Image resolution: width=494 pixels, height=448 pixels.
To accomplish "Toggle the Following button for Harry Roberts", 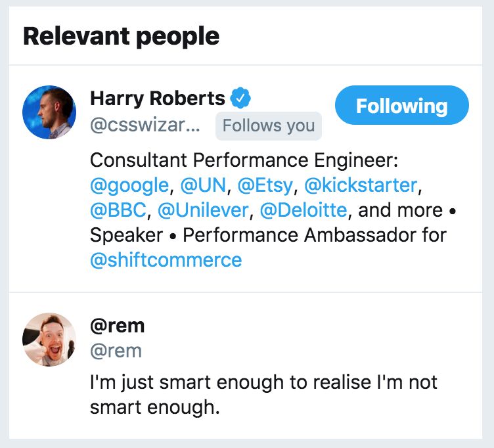I will [401, 106].
